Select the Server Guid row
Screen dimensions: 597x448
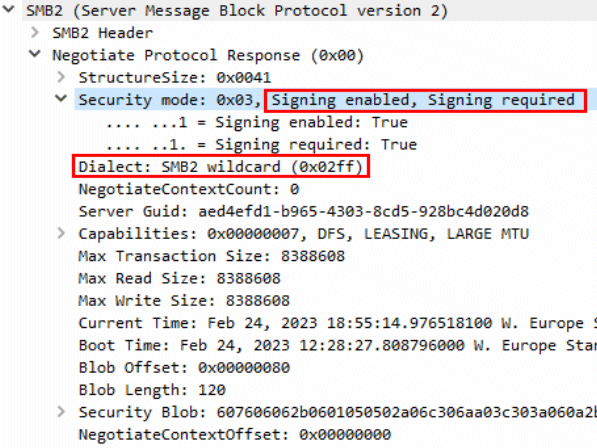tap(303, 211)
